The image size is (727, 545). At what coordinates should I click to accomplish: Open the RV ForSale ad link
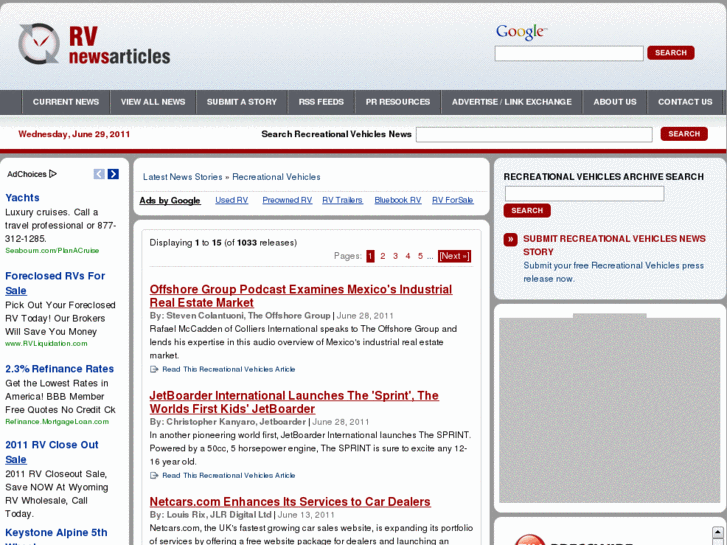click(x=453, y=200)
